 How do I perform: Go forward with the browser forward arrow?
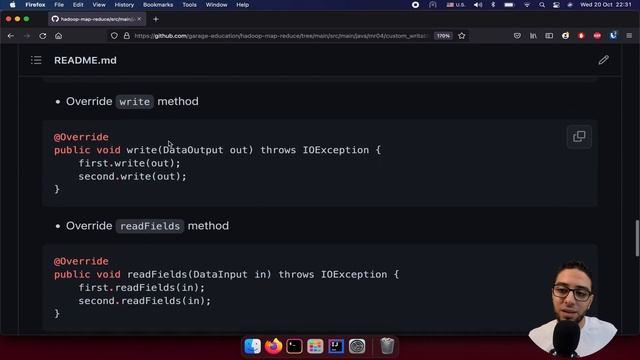click(x=27, y=36)
